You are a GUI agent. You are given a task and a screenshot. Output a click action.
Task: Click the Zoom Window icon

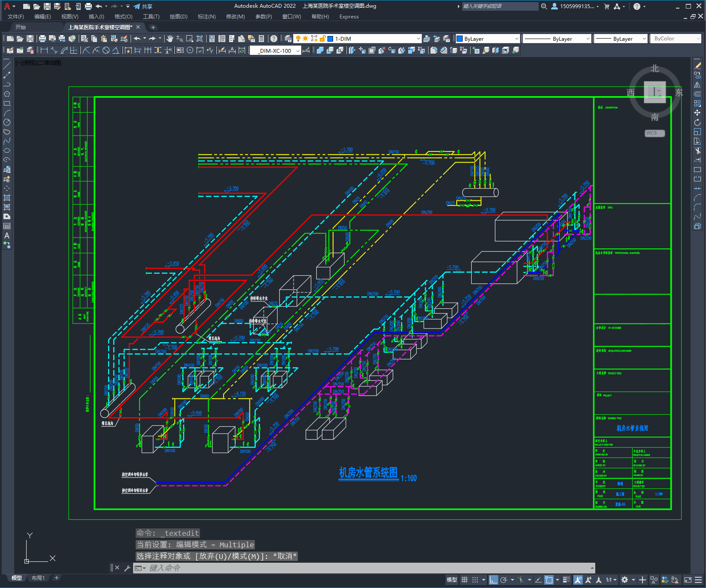pyautogui.click(x=190, y=39)
